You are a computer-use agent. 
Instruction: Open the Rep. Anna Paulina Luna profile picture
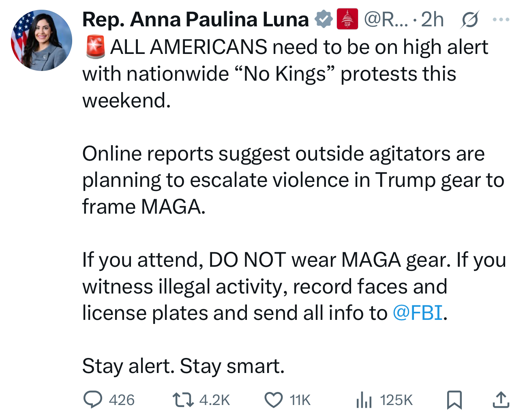click(41, 41)
